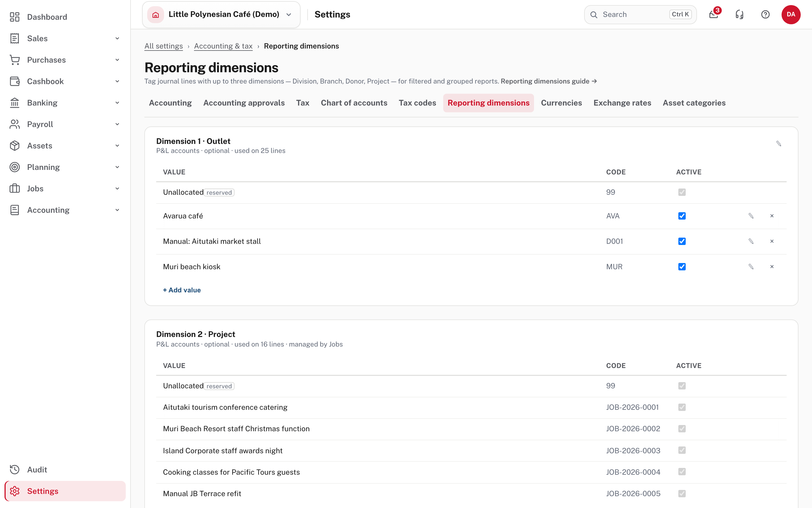
Task: Edit Manual: Aitutaki market stall value
Action: 751,241
